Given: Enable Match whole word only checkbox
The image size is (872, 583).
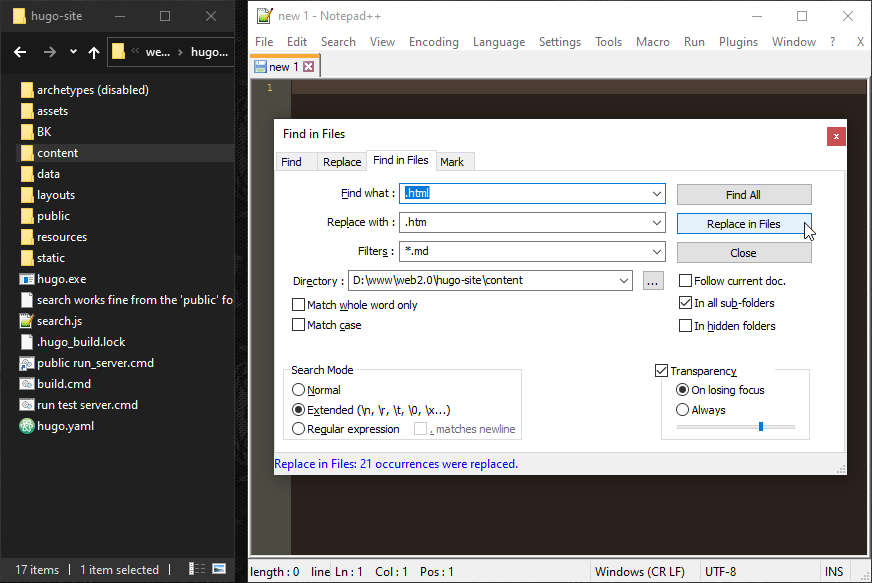Looking at the screenshot, I should point(299,305).
